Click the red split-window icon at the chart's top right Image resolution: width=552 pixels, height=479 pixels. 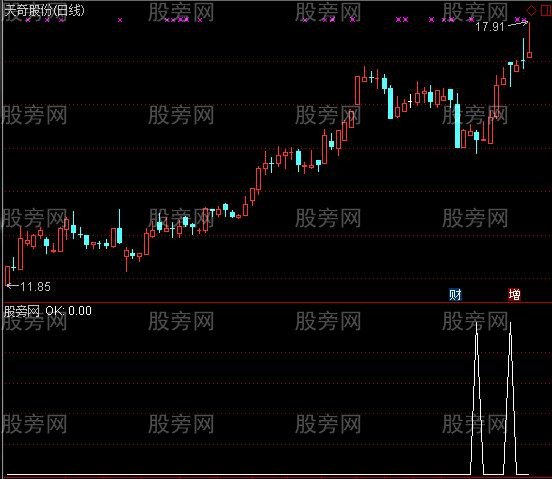546,10
